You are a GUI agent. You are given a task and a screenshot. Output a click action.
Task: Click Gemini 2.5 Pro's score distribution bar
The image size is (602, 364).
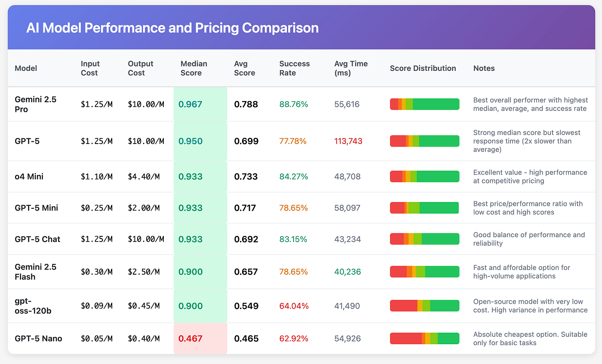424,104
